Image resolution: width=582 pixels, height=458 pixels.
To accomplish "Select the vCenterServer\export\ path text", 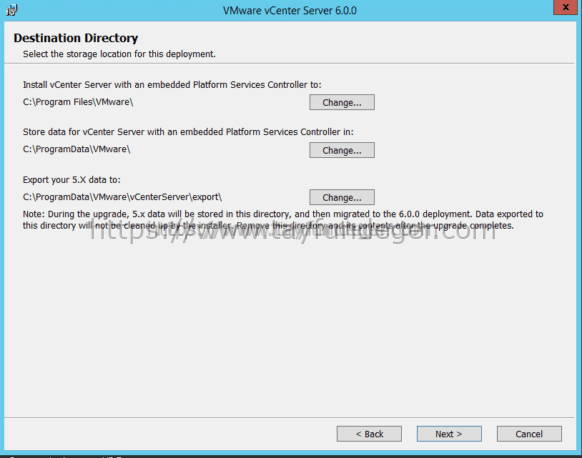I will coord(122,197).
